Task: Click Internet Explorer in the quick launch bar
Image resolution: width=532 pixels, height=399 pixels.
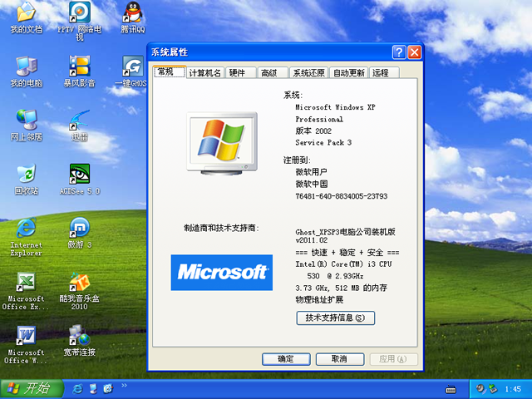Action: pos(77,388)
